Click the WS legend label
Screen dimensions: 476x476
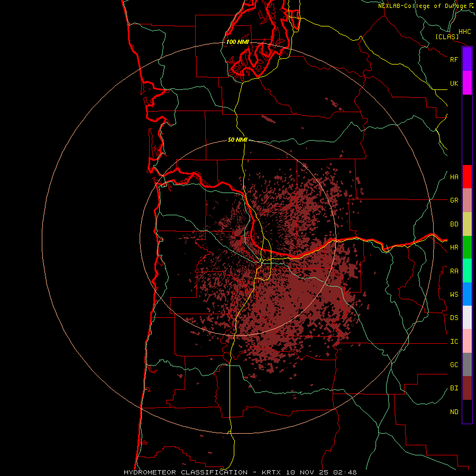[454, 295]
